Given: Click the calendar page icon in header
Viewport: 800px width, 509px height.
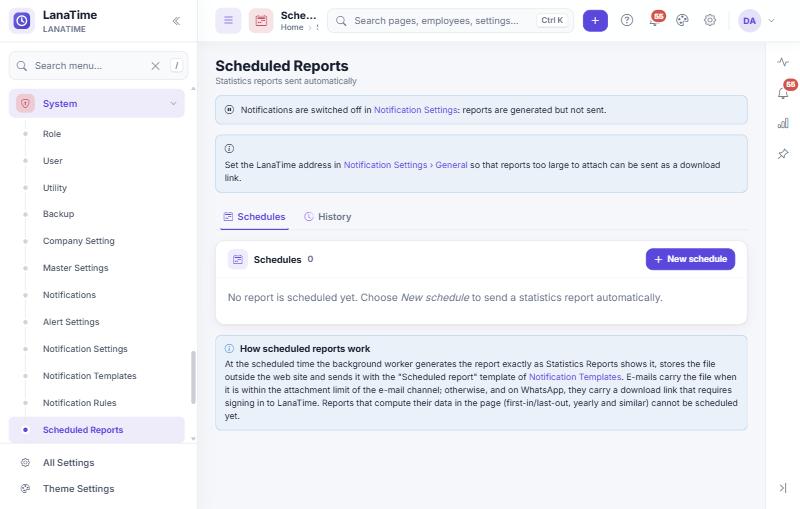Looking at the screenshot, I should click(261, 21).
